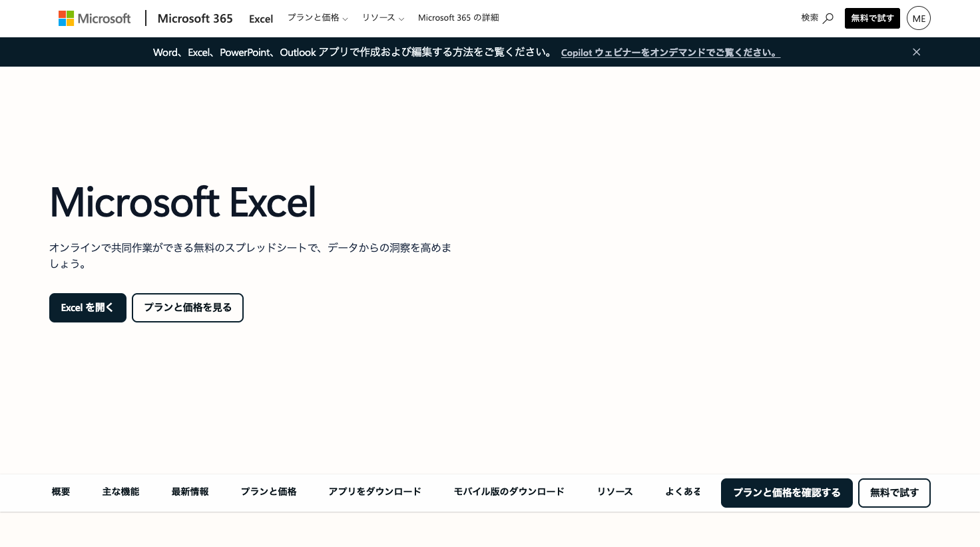Select Excel in the top navigation
The image size is (980, 547).
pyautogui.click(x=261, y=19)
